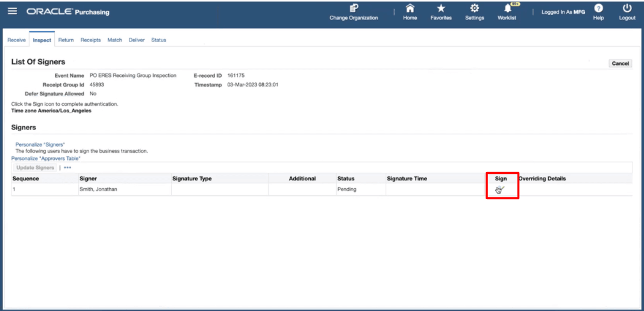This screenshot has height=311, width=644.
Task: Click Receipt Group Id value 45893
Action: coord(96,85)
